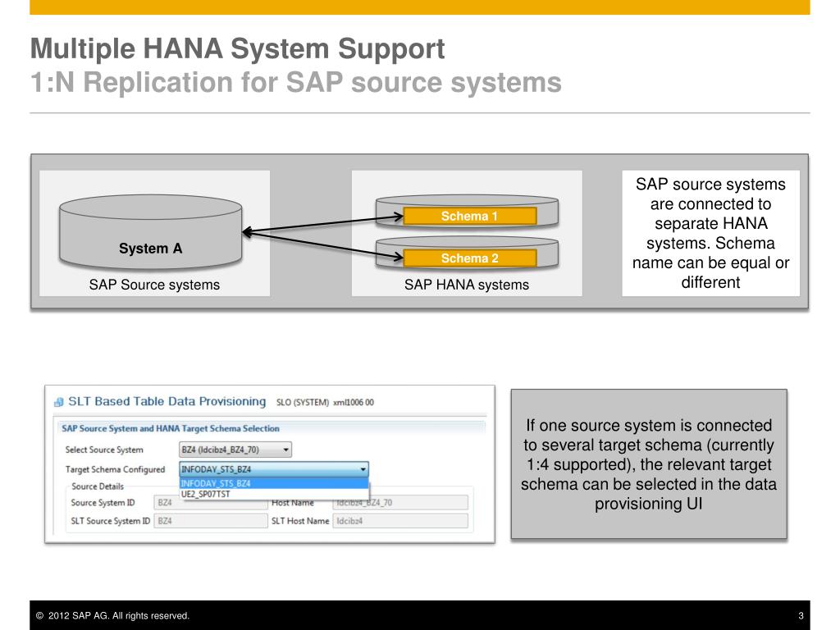This screenshot has width=840, height=630.
Task: Click the Schema 1 orange box
Action: pyautogui.click(x=470, y=217)
